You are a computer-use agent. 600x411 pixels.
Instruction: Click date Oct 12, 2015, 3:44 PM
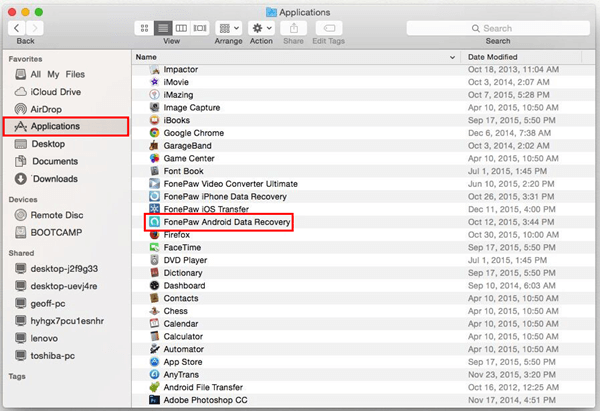tap(511, 222)
